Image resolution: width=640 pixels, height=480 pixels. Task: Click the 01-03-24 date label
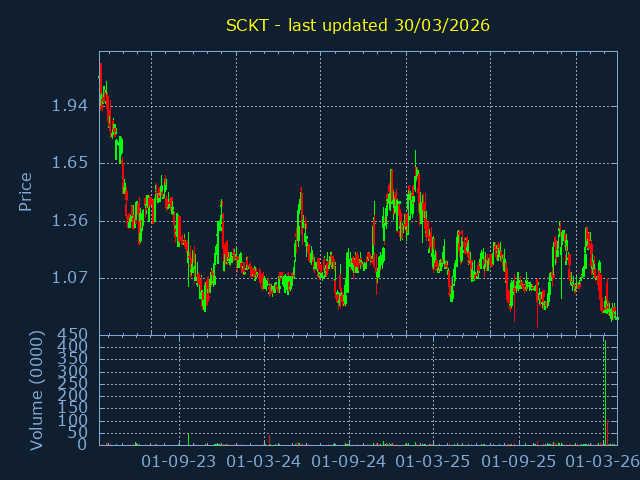(264, 462)
